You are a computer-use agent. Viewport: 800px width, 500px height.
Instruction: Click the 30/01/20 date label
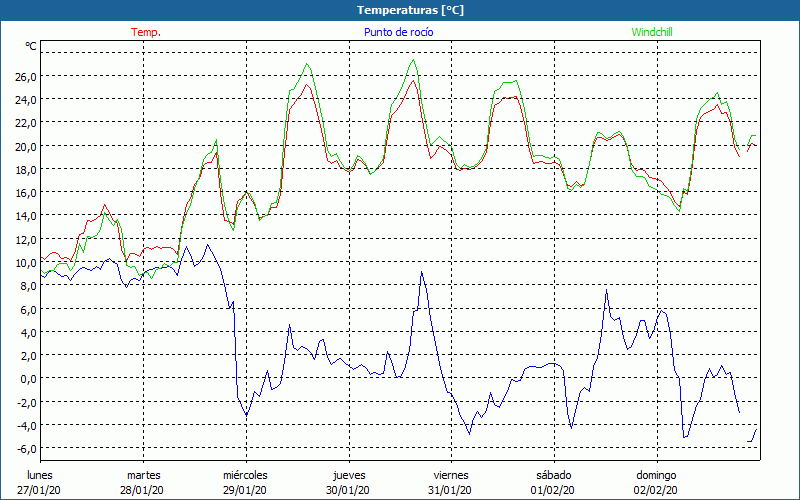click(x=348, y=490)
